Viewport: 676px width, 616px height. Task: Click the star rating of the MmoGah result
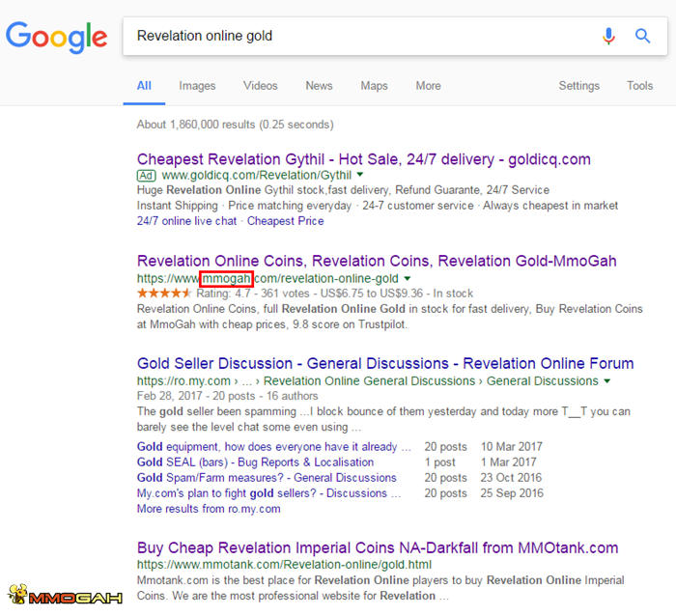click(164, 294)
